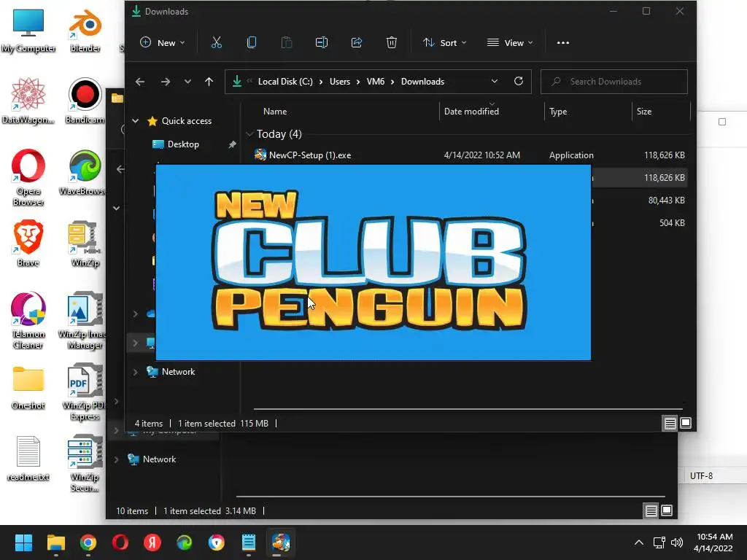
Task: Open the View dropdown menu
Action: pyautogui.click(x=510, y=43)
